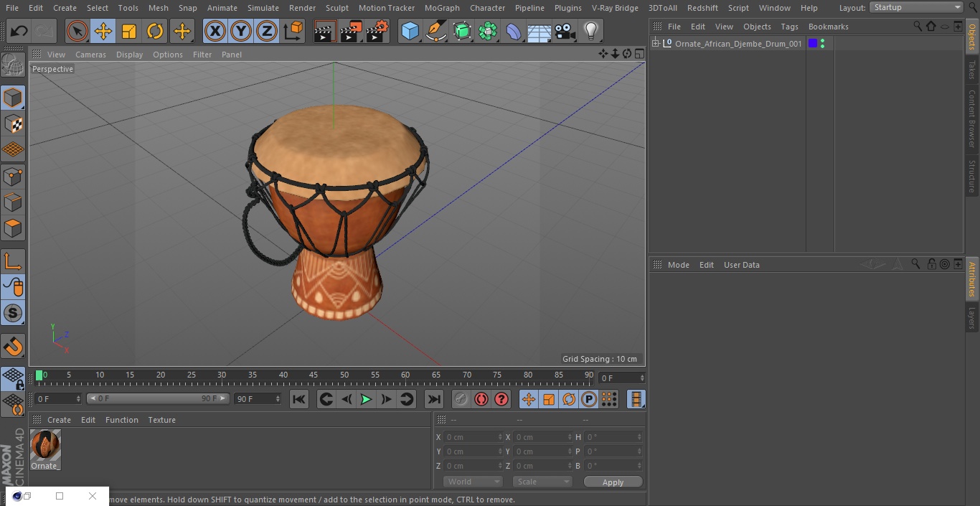Select the Ornate_ material thumbnail
Image resolution: width=980 pixels, height=506 pixels.
45,445
